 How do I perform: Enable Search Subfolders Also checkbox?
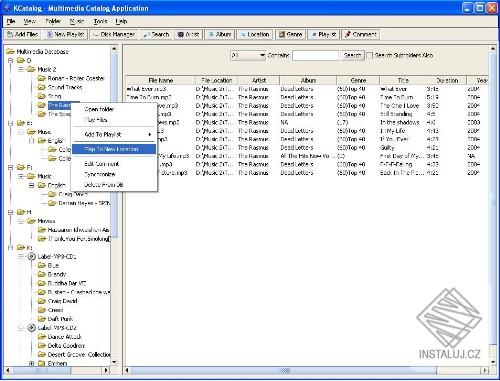click(369, 55)
